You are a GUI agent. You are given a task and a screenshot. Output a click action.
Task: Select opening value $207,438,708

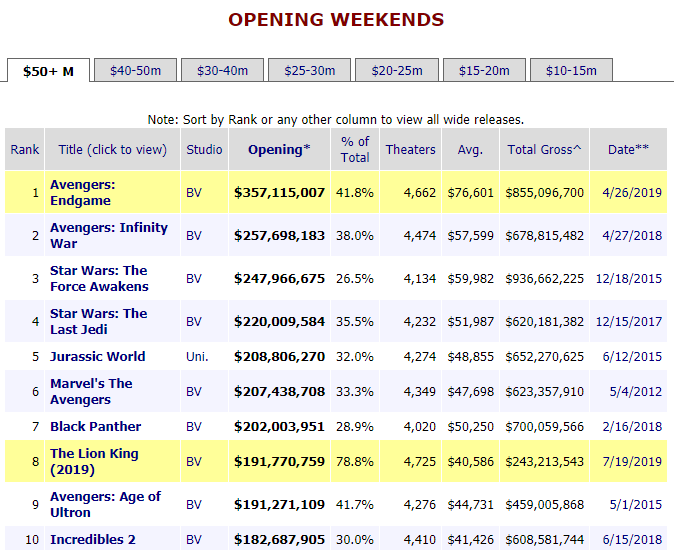tap(279, 391)
